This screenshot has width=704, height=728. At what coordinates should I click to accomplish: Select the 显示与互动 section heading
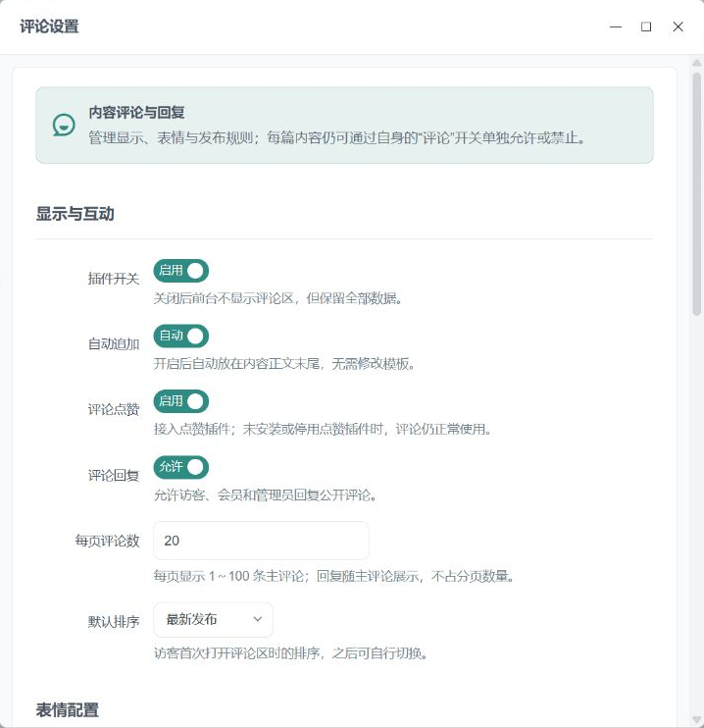(x=75, y=214)
